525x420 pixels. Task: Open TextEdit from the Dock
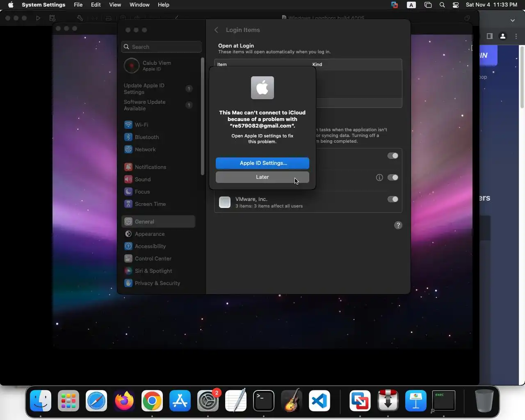tap(236, 401)
